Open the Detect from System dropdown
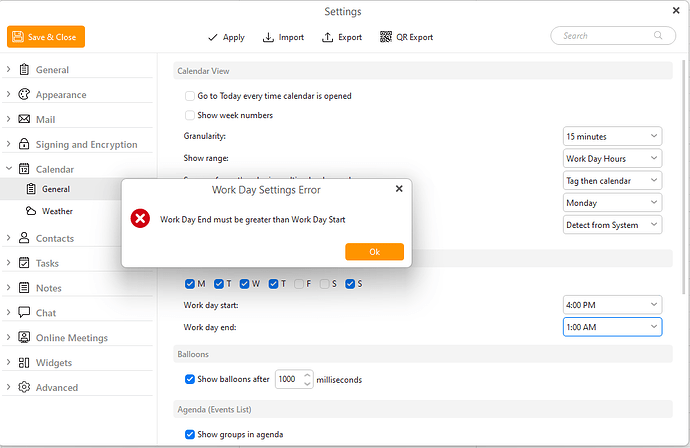Screen dimensions: 690x448 [x=612, y=225]
